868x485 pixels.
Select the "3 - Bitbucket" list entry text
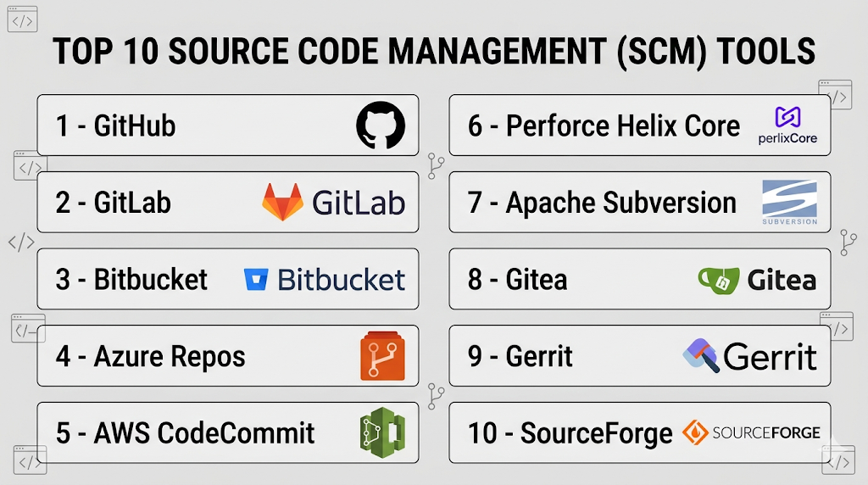(x=131, y=280)
